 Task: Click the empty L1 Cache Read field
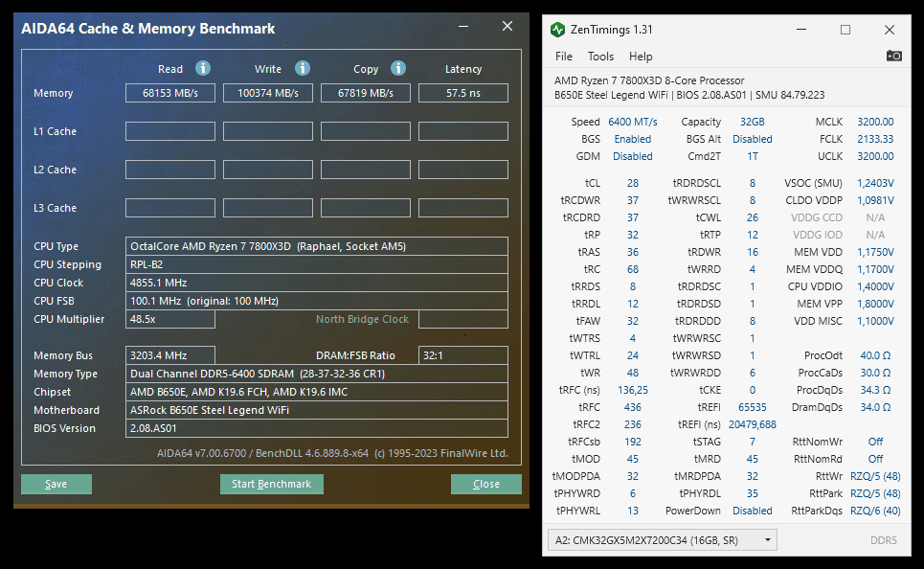[170, 131]
